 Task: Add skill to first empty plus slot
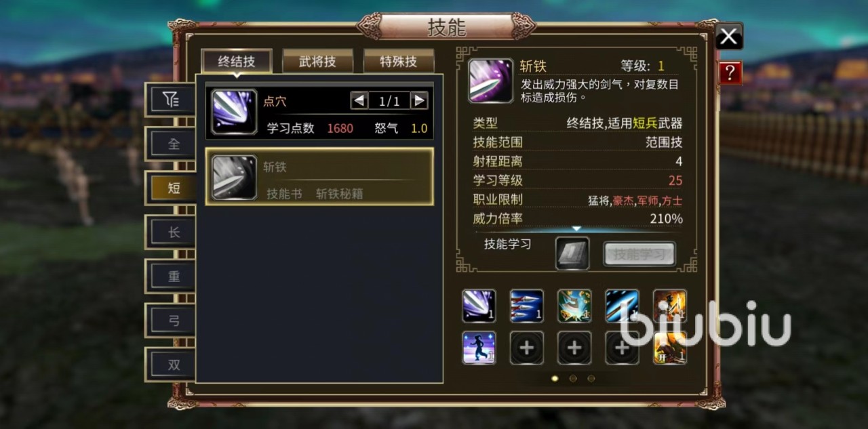point(526,348)
